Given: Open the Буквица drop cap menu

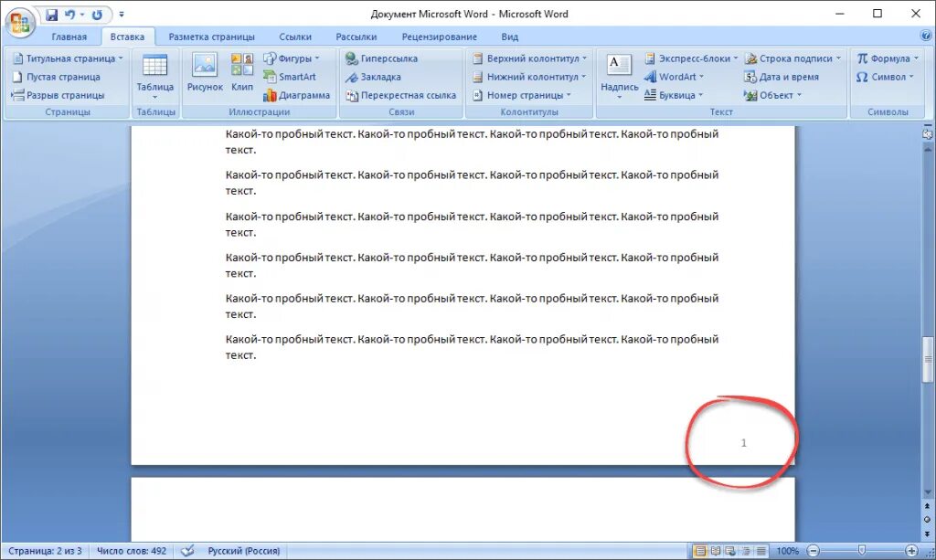Looking at the screenshot, I should pyautogui.click(x=675, y=95).
